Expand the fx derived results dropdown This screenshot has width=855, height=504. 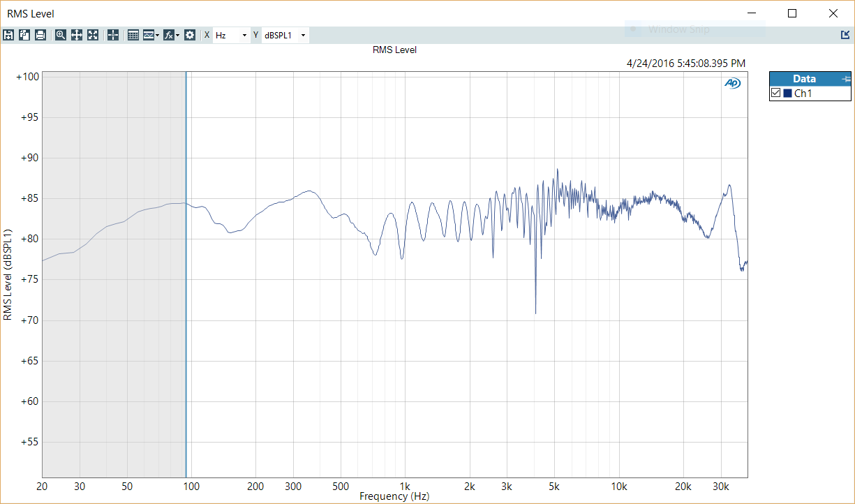click(x=178, y=35)
